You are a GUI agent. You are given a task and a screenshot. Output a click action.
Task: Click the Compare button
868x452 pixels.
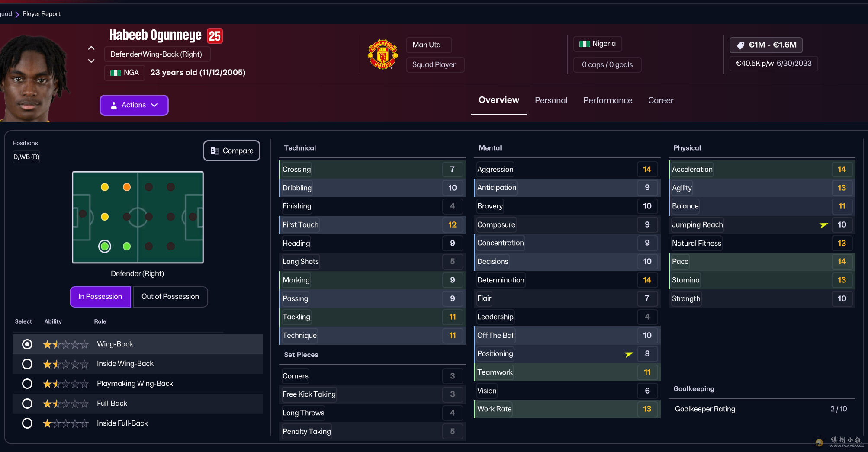coord(231,151)
